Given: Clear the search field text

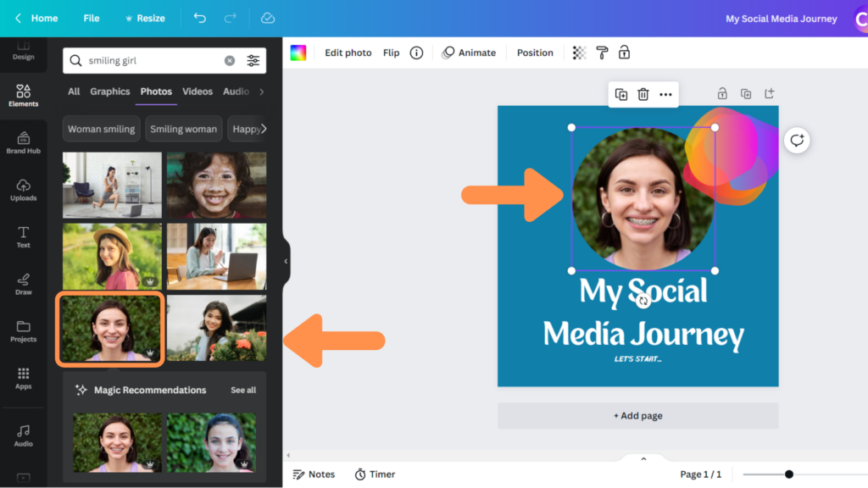Looking at the screenshot, I should pyautogui.click(x=230, y=60).
